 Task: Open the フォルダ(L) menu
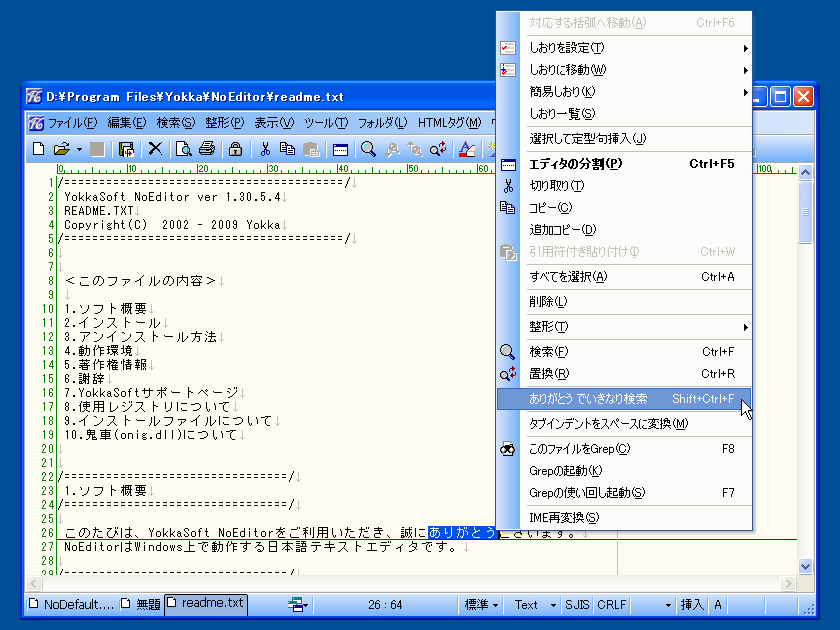pos(382,123)
